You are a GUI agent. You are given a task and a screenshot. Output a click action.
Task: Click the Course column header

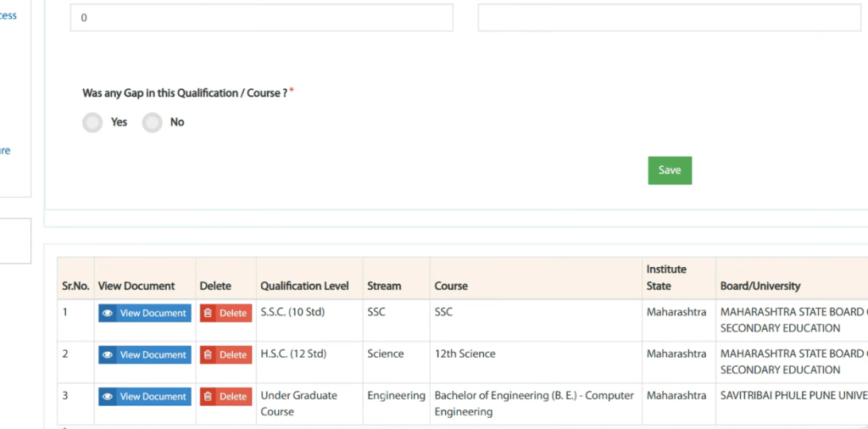tap(451, 287)
